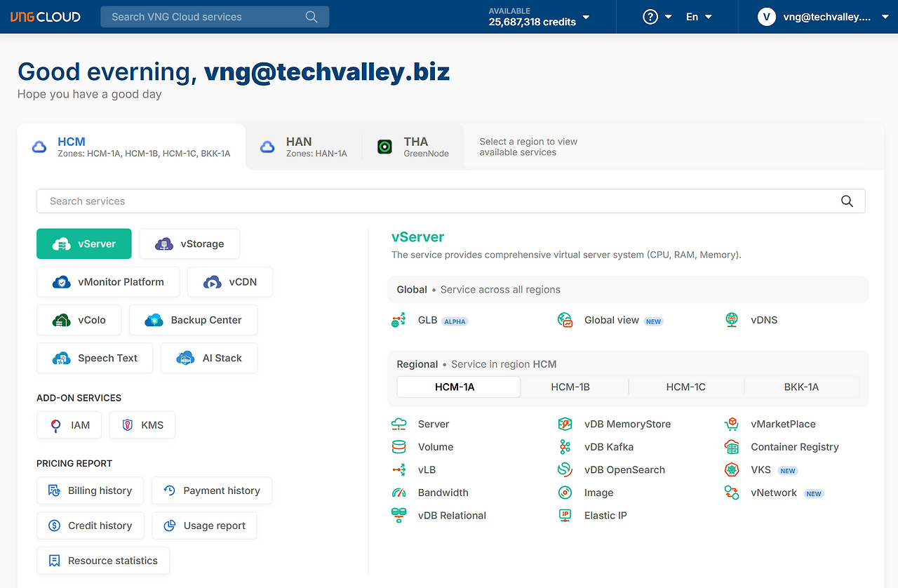Open the help question mark icon

[650, 17]
